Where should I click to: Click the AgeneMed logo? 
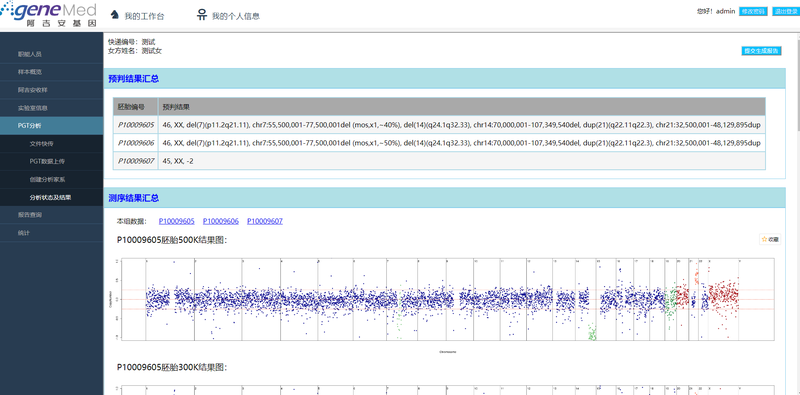(x=48, y=14)
